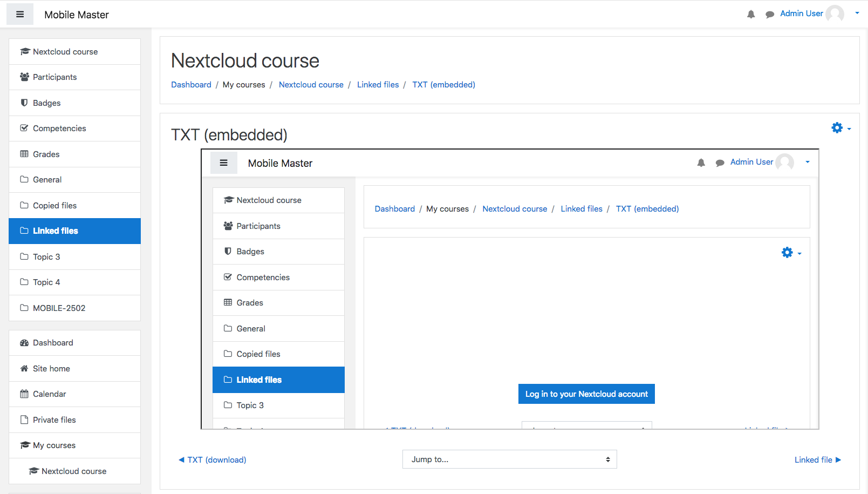
Task: Click bell icon inside embedded frame
Action: pyautogui.click(x=701, y=163)
